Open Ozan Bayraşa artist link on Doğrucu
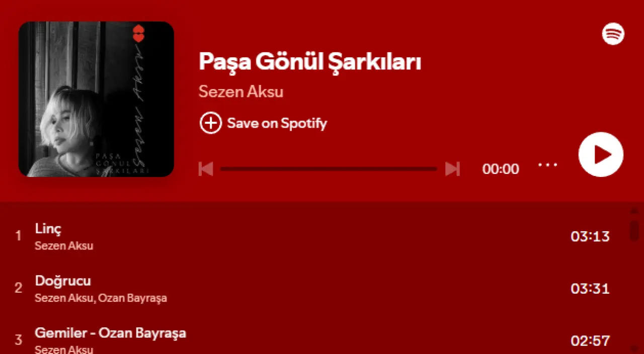This screenshot has width=644, height=354. pos(132,298)
